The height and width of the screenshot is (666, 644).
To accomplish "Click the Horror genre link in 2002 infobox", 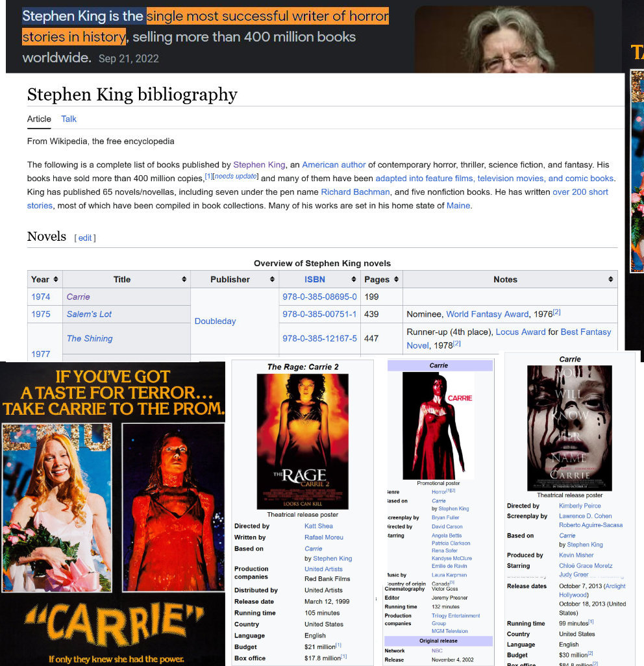I will [x=439, y=492].
